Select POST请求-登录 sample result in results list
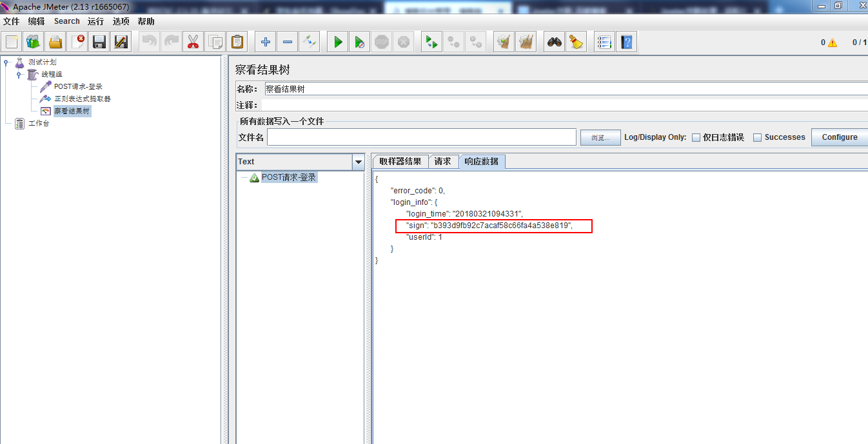868x444 pixels. (x=289, y=177)
